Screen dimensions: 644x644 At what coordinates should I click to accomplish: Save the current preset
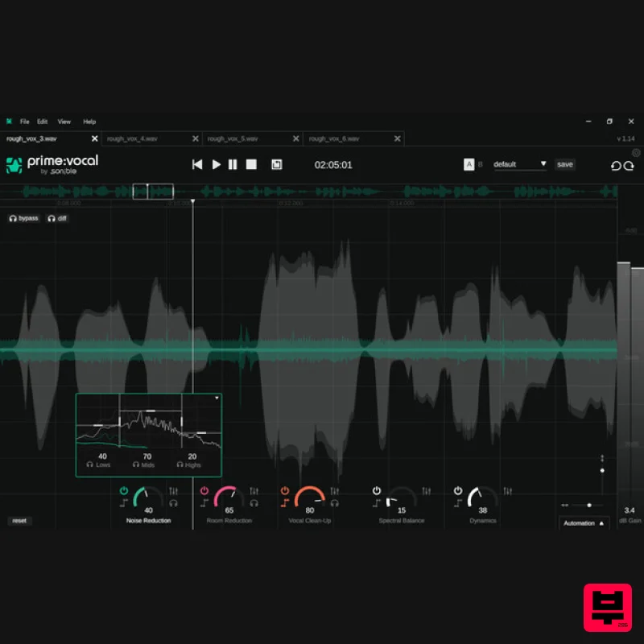point(565,164)
